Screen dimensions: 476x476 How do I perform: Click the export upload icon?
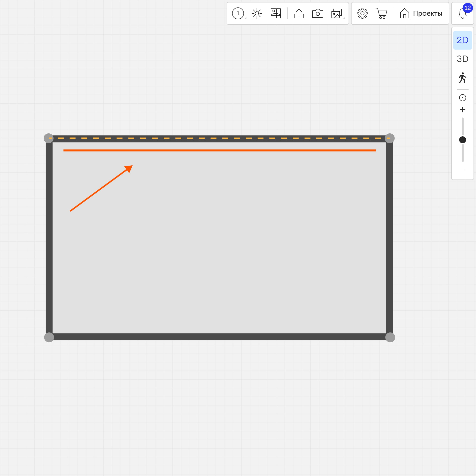[299, 13]
